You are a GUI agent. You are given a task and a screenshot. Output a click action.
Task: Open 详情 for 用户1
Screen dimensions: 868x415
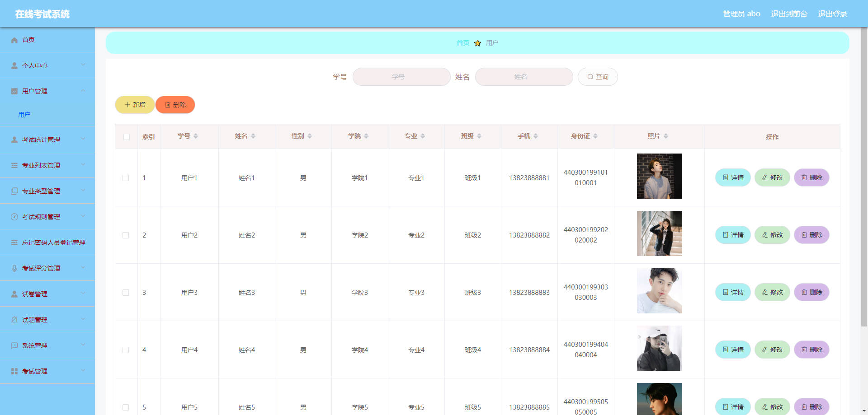click(x=733, y=177)
